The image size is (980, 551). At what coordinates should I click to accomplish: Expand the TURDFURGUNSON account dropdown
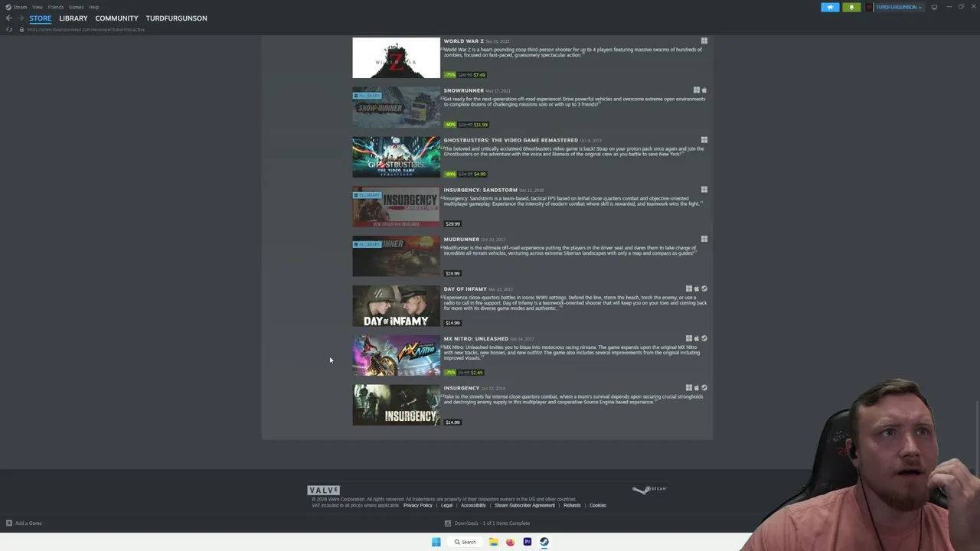coord(899,7)
